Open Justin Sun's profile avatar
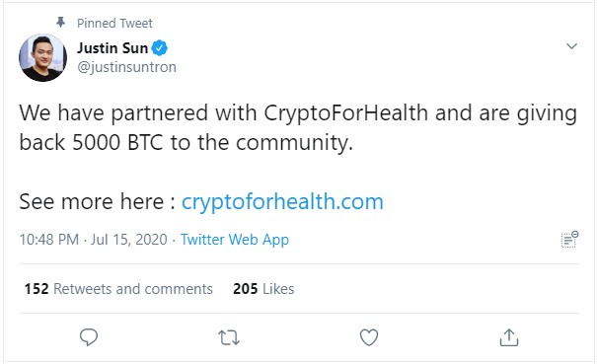 click(x=42, y=57)
